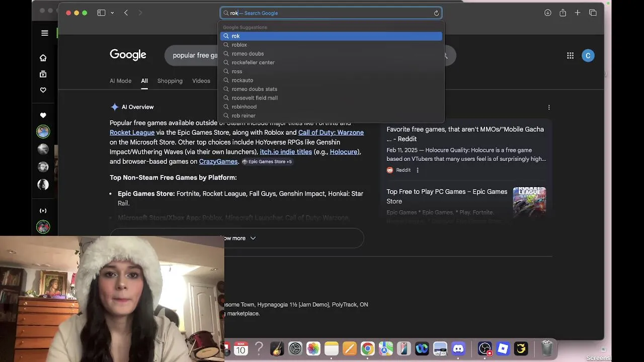644x362 pixels.
Task: Open the live broadcast icon in sidebar
Action: [43, 211]
